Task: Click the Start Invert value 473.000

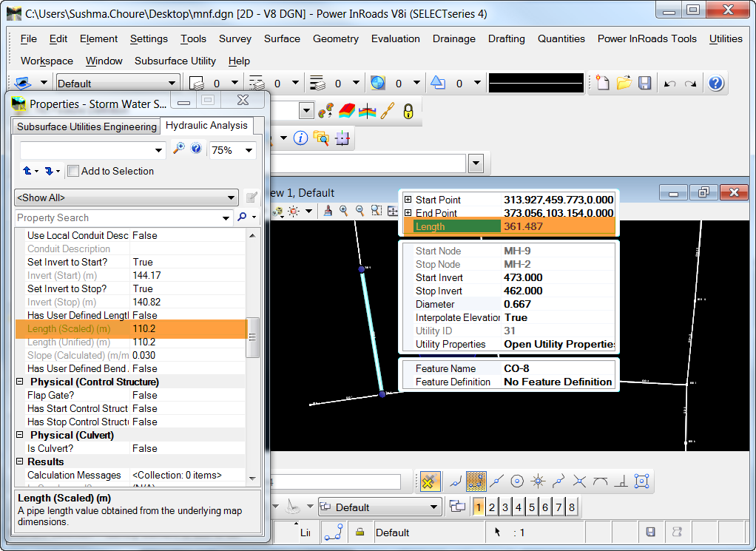Action: coord(523,277)
